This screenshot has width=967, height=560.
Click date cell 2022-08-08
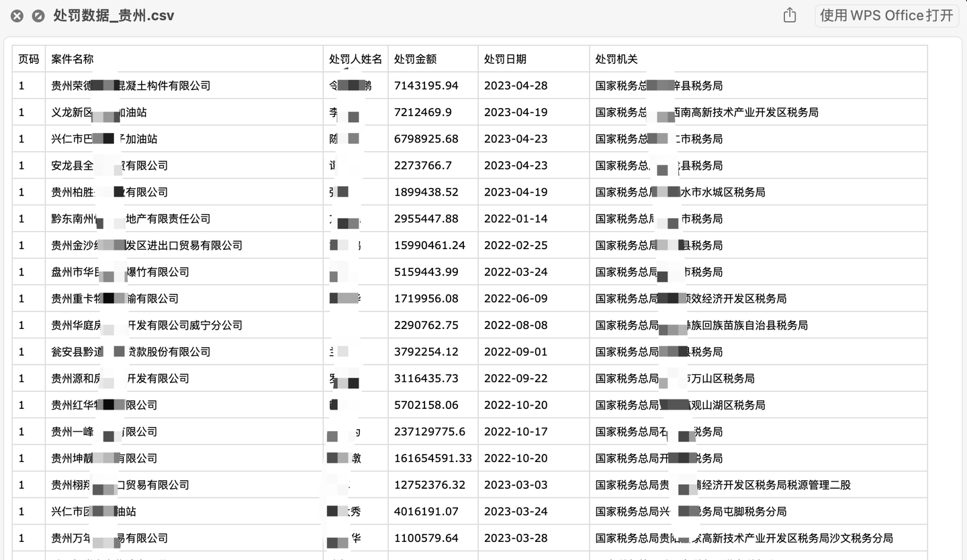[x=534, y=325]
